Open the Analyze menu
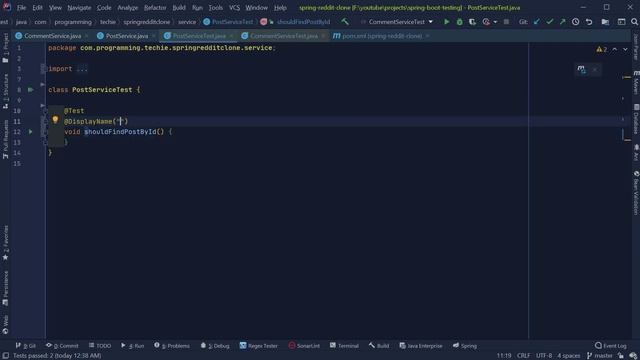 128,8
